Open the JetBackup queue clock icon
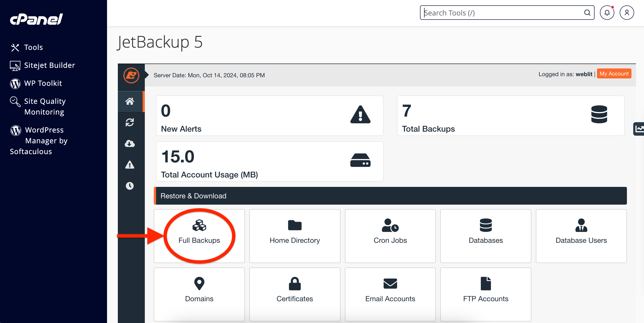The image size is (644, 323). click(130, 186)
